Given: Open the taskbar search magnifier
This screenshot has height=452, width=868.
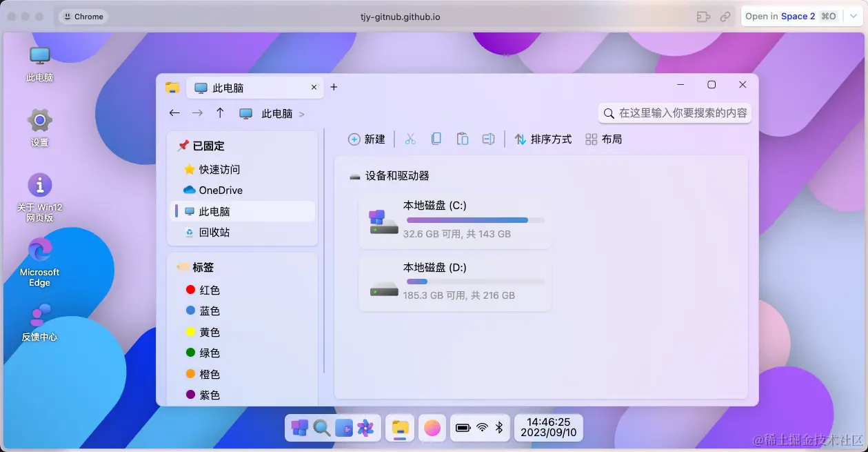Looking at the screenshot, I should [x=322, y=428].
